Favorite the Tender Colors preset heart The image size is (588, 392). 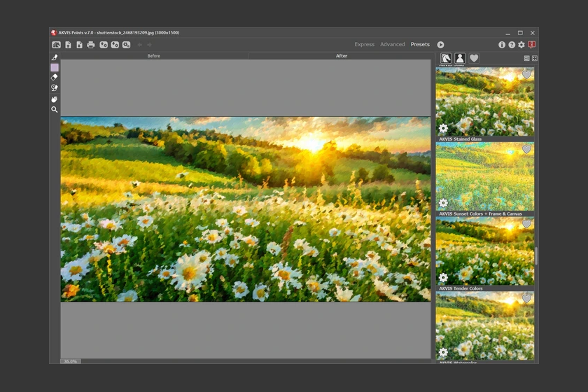[526, 299]
